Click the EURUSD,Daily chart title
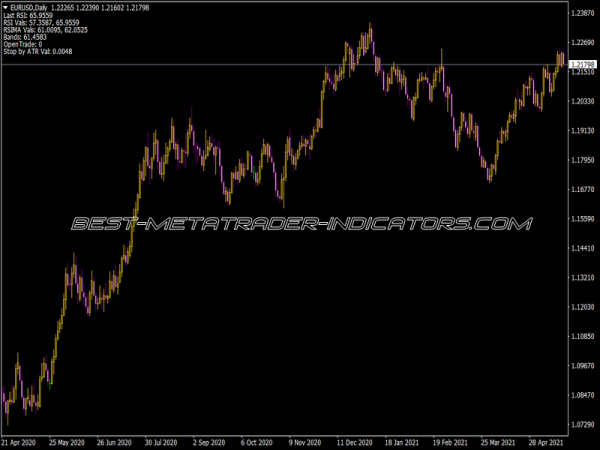Screen dimensions: 600x450 coord(28,6)
